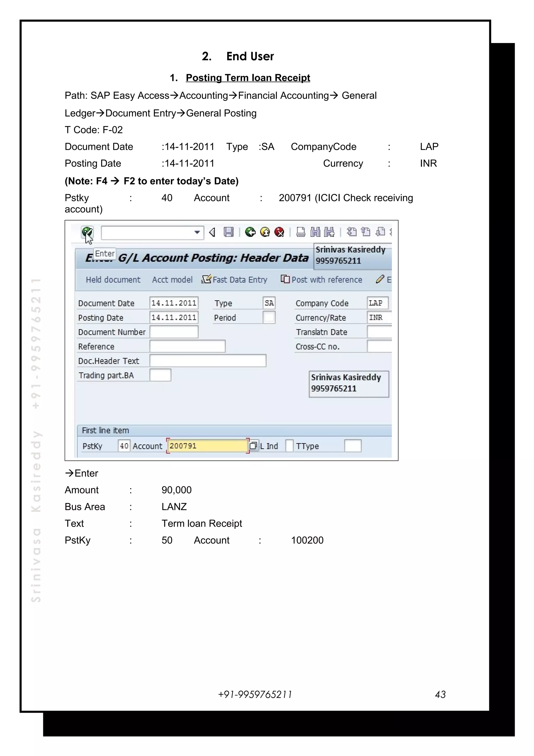Click the yellow Exit icon

(x=265, y=232)
